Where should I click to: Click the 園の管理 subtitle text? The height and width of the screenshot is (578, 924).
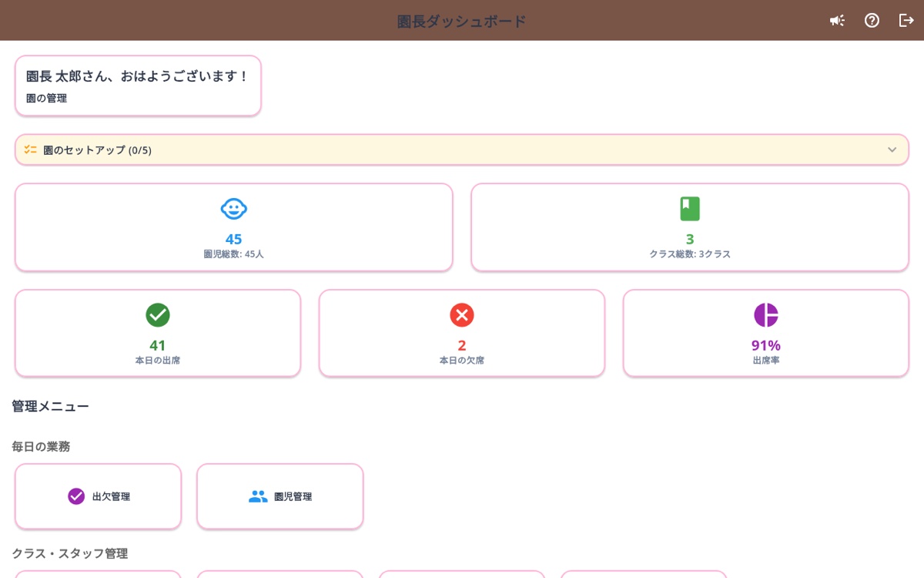pyautogui.click(x=46, y=99)
